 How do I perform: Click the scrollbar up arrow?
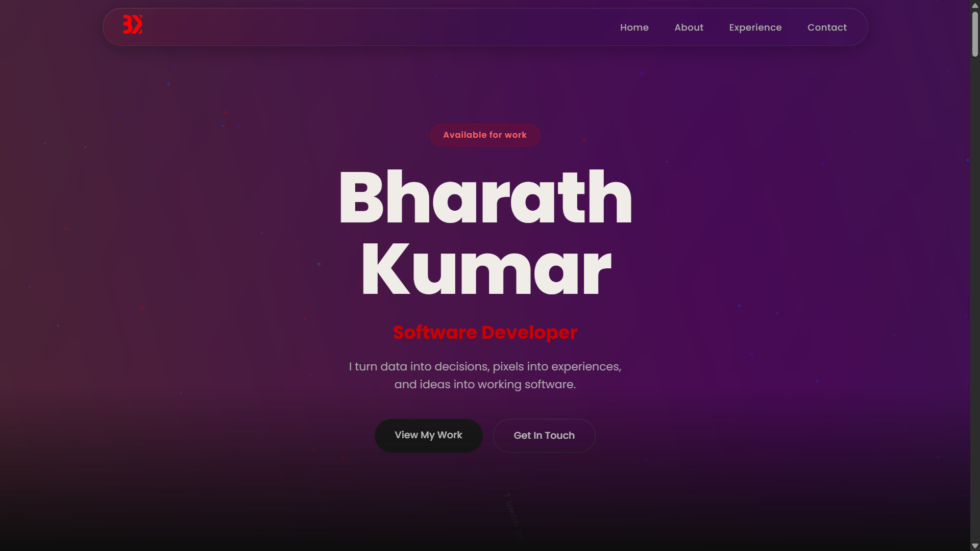tap(975, 5)
